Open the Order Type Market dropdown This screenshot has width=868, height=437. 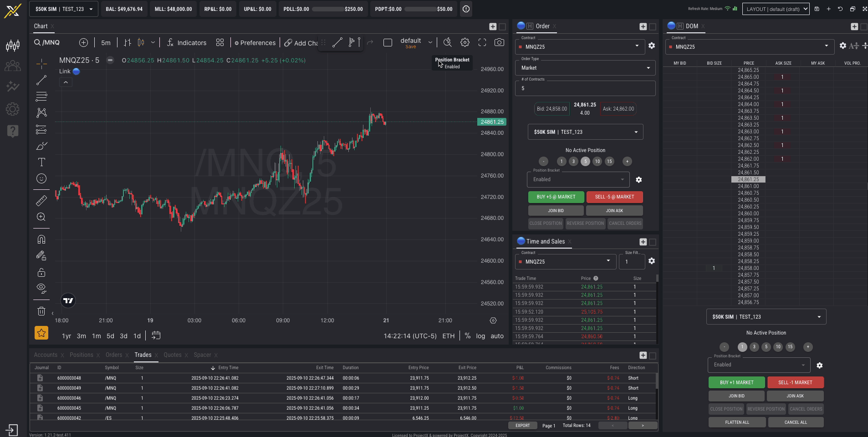point(585,68)
